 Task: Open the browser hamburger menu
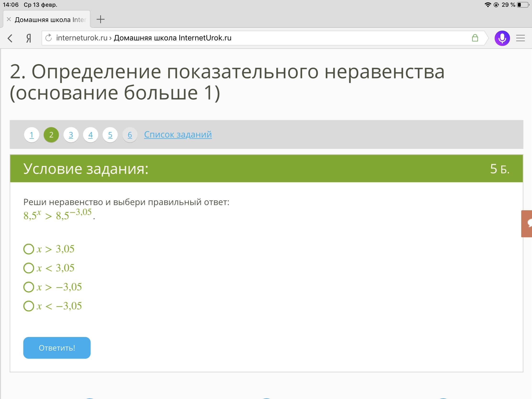tap(520, 38)
